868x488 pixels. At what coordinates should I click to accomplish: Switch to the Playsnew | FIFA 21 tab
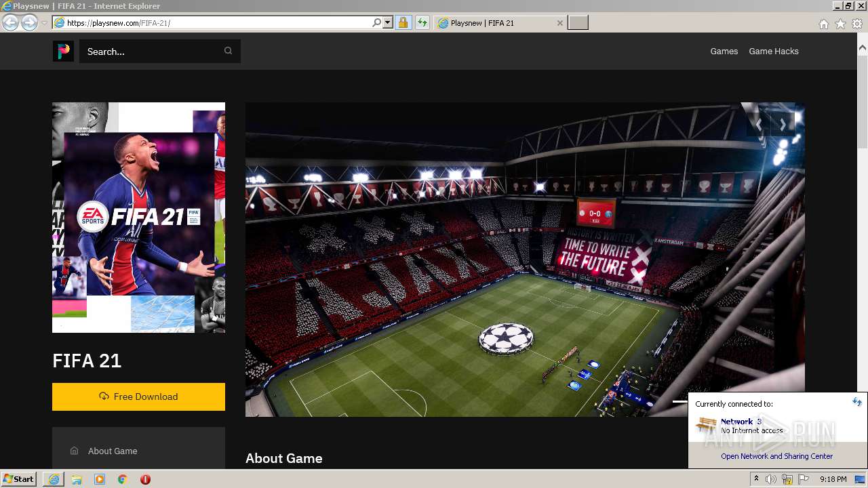tap(500, 23)
